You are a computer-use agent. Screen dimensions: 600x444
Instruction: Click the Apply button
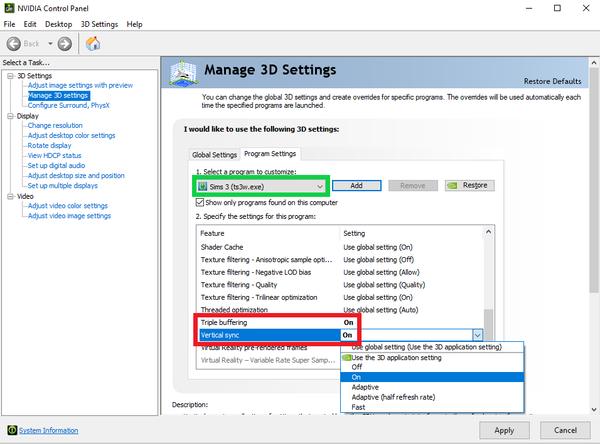(504, 430)
